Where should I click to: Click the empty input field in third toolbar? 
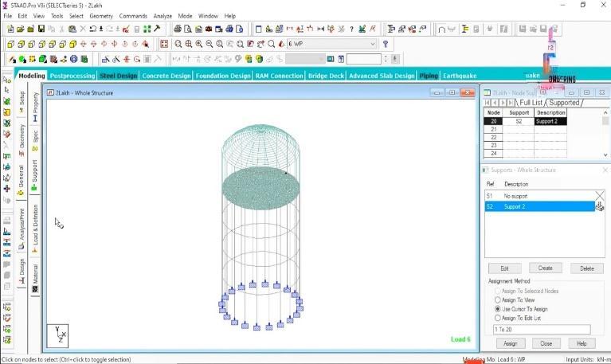tap(363, 59)
